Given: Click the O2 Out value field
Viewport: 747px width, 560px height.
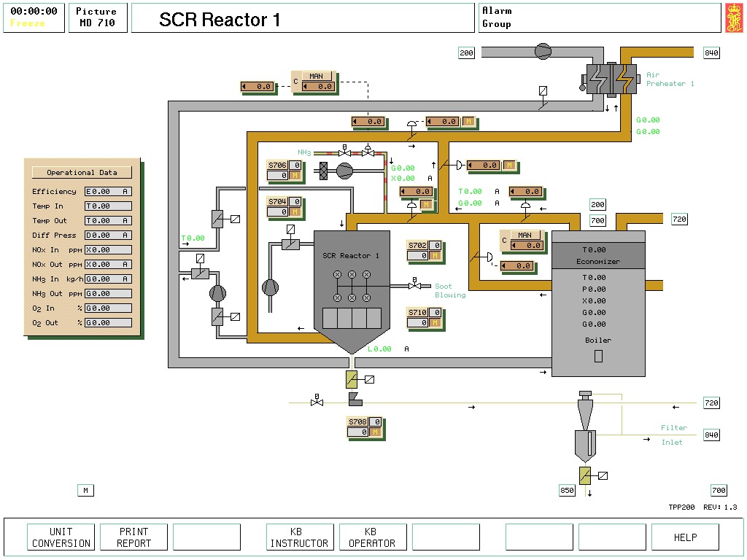Looking at the screenshot, I should click(x=108, y=322).
